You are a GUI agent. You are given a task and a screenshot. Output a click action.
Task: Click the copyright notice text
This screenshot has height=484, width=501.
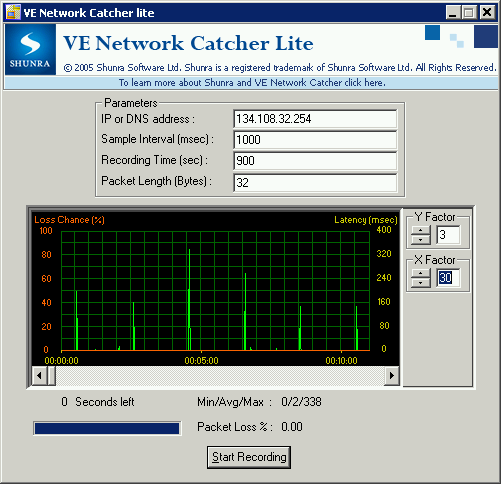[x=280, y=68]
